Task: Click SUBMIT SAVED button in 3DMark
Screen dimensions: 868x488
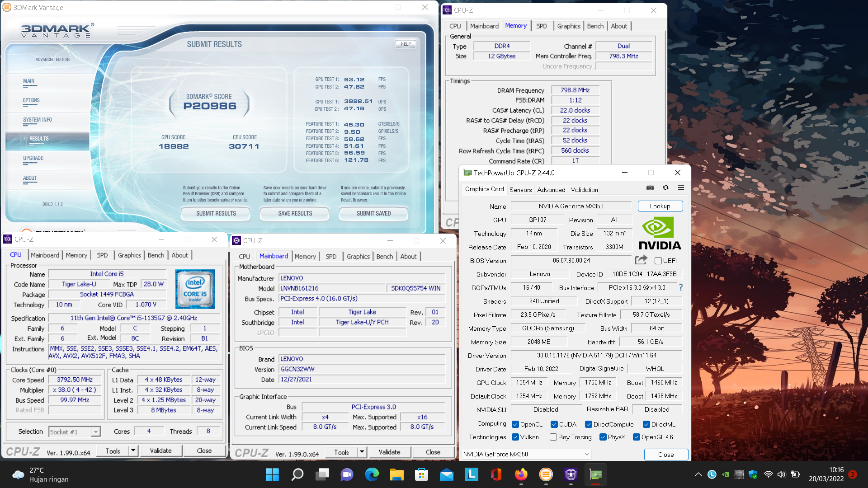Action: (373, 213)
